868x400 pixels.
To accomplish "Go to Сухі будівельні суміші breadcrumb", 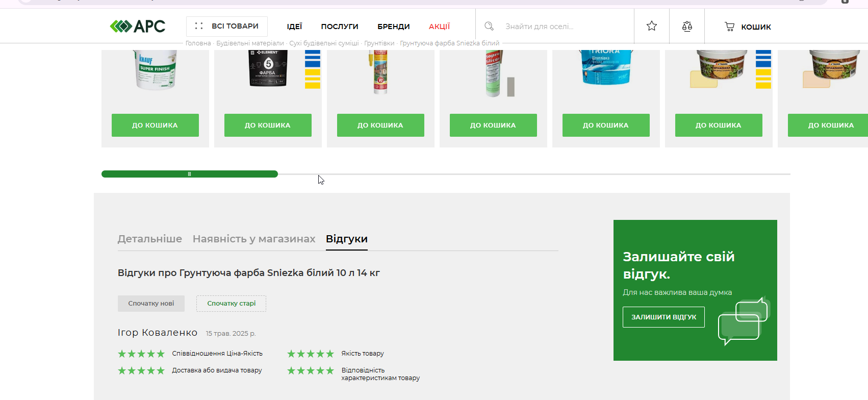I will click(324, 43).
